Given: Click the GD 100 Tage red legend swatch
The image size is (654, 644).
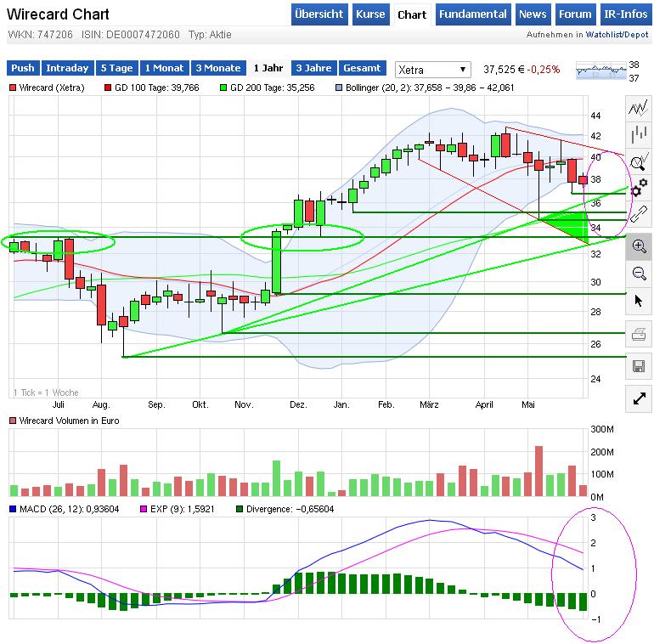Looking at the screenshot, I should click(x=108, y=88).
